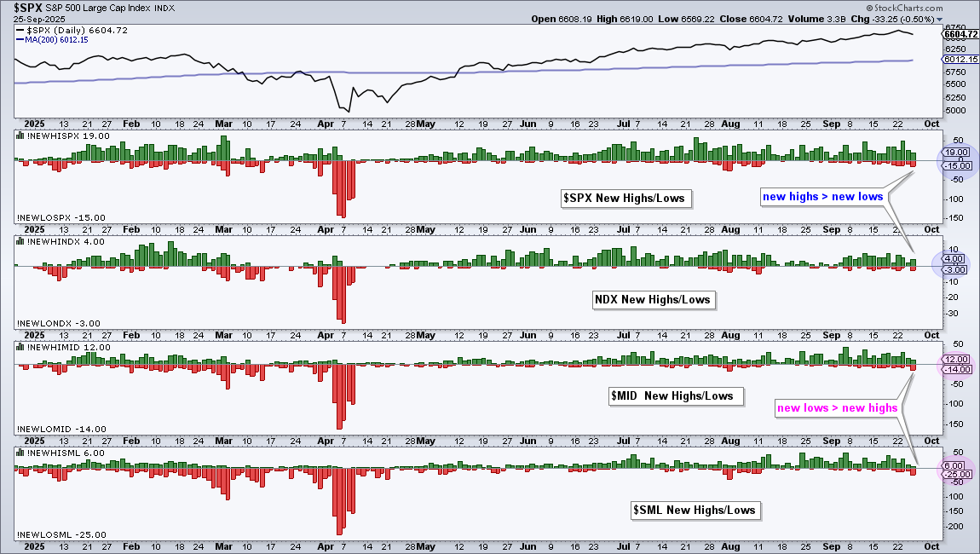This screenshot has height=554, width=980.
Task: Click the !NEWLOSPX -15.00 indicator label
Action: click(60, 218)
